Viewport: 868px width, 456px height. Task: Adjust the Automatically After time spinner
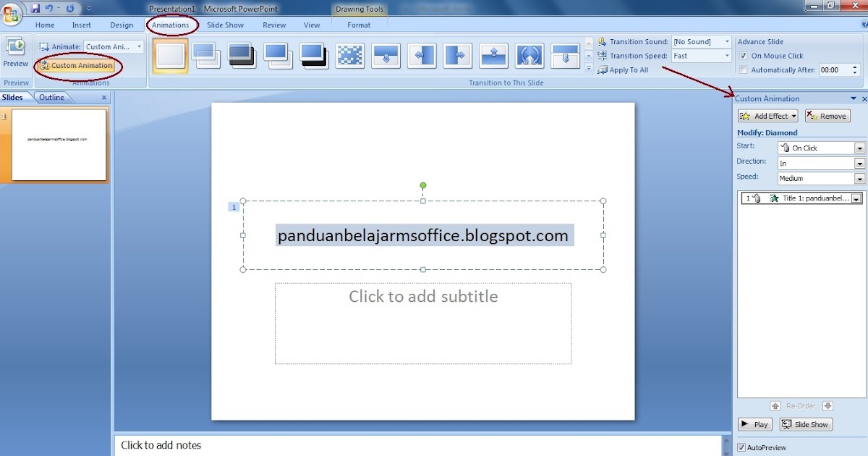coord(855,70)
